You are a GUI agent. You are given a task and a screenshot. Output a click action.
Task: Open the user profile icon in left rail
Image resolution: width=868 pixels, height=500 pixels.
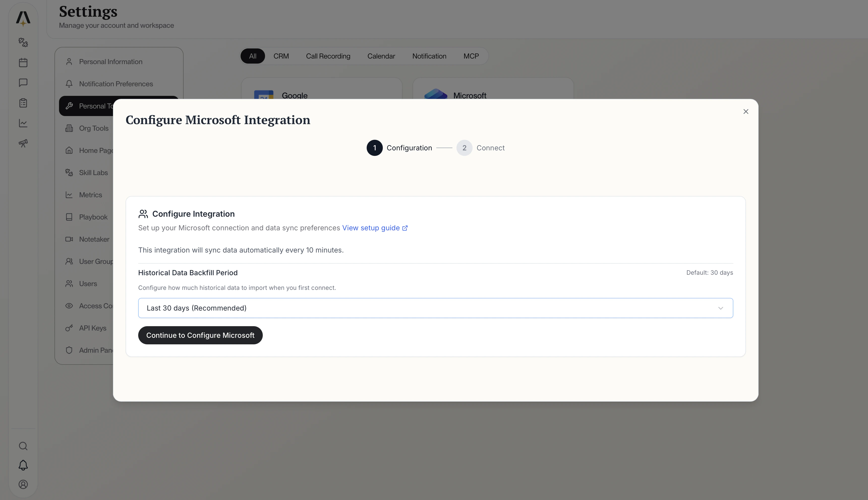click(23, 485)
